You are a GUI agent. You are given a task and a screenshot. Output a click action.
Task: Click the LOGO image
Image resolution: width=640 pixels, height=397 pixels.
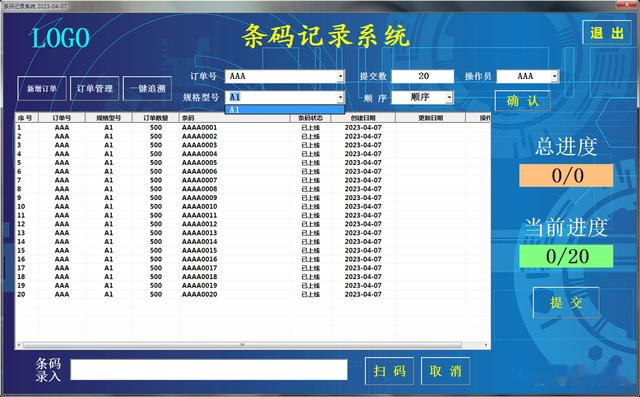click(x=61, y=38)
